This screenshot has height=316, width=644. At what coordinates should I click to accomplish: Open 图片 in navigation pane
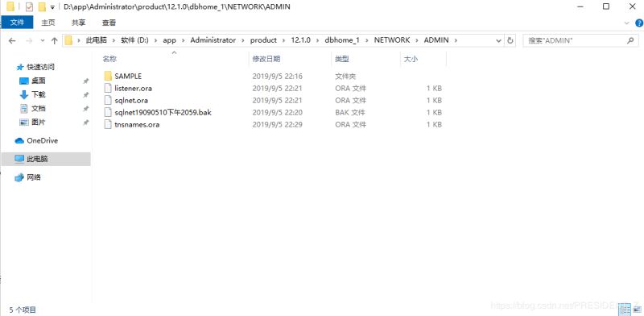[38, 123]
